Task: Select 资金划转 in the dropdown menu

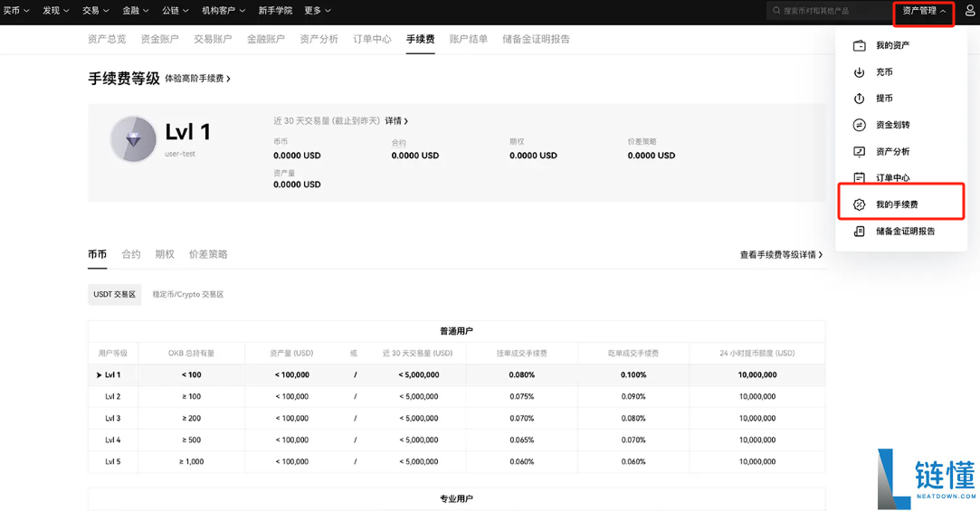Action: coord(892,125)
